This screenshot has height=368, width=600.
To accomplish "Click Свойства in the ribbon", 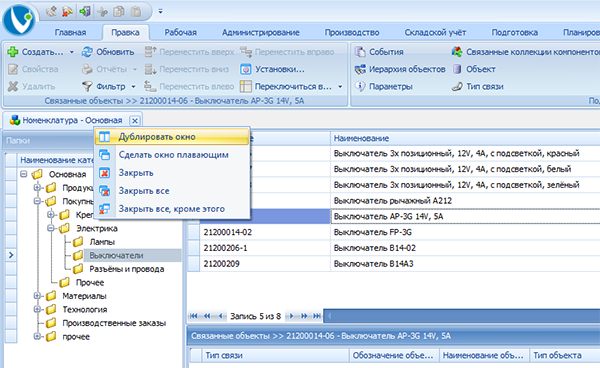I will tap(34, 69).
